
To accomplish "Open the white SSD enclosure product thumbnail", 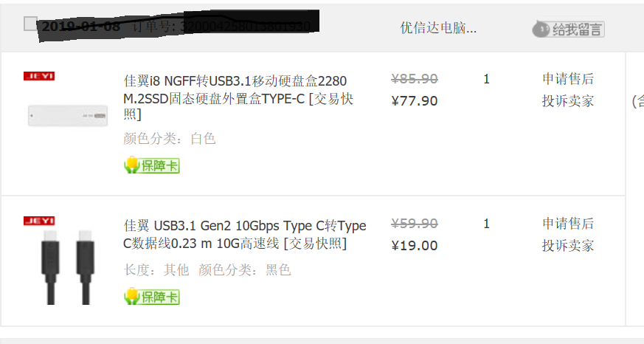I will (68, 115).
